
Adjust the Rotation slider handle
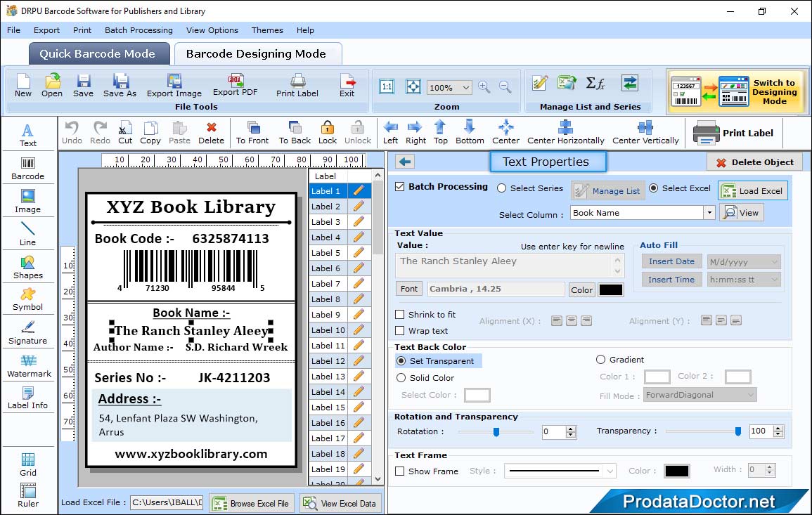click(496, 431)
